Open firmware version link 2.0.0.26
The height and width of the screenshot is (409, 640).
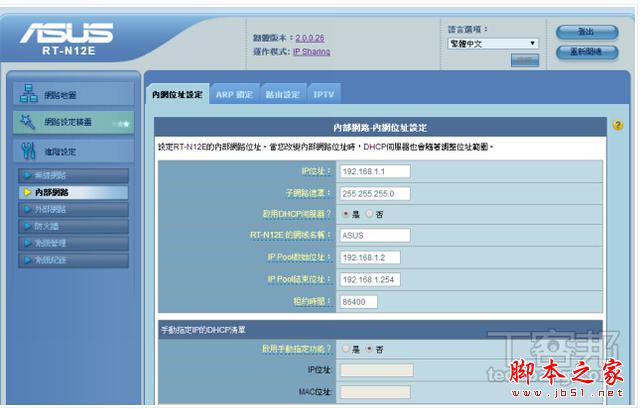click(x=310, y=38)
